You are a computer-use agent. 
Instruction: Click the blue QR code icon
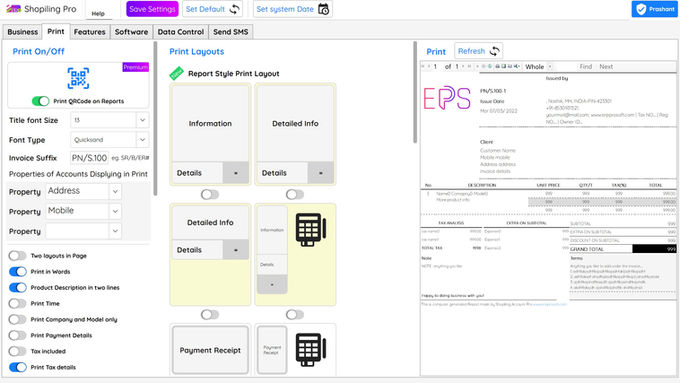click(x=78, y=78)
